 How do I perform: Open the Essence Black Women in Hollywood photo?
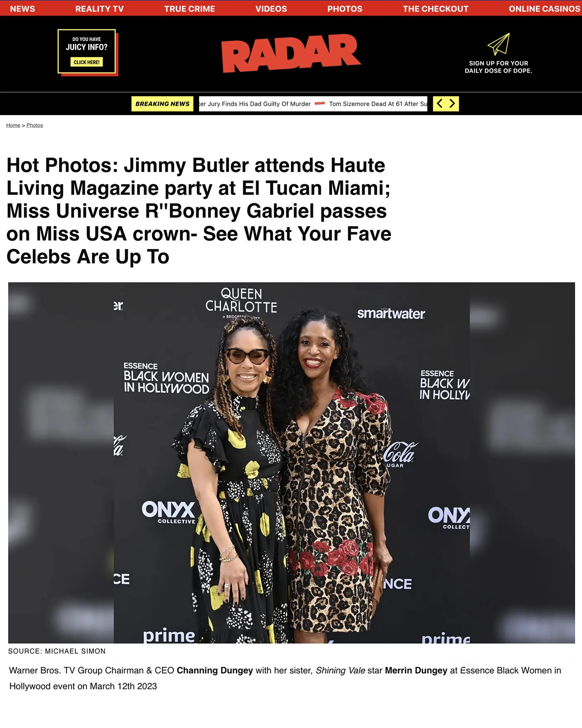291,463
